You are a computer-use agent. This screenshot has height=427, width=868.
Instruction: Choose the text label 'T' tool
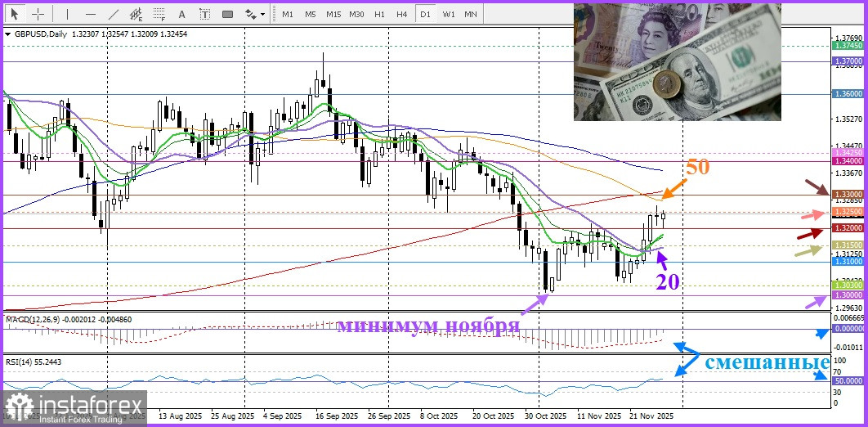pos(205,14)
